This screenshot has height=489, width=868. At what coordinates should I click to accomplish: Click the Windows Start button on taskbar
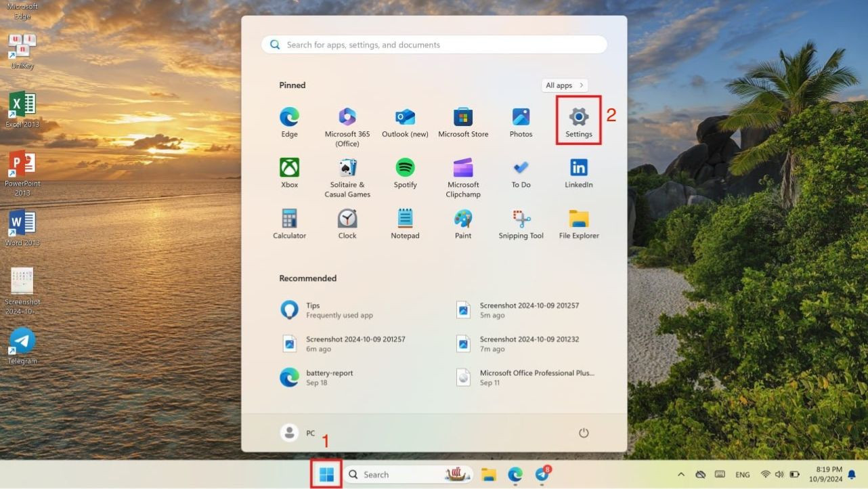[326, 474]
